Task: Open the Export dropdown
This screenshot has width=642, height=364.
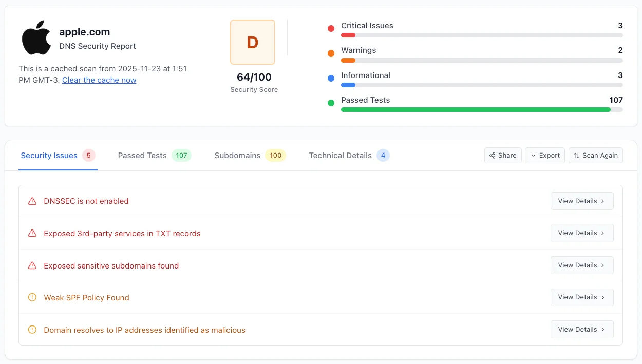Action: (545, 156)
